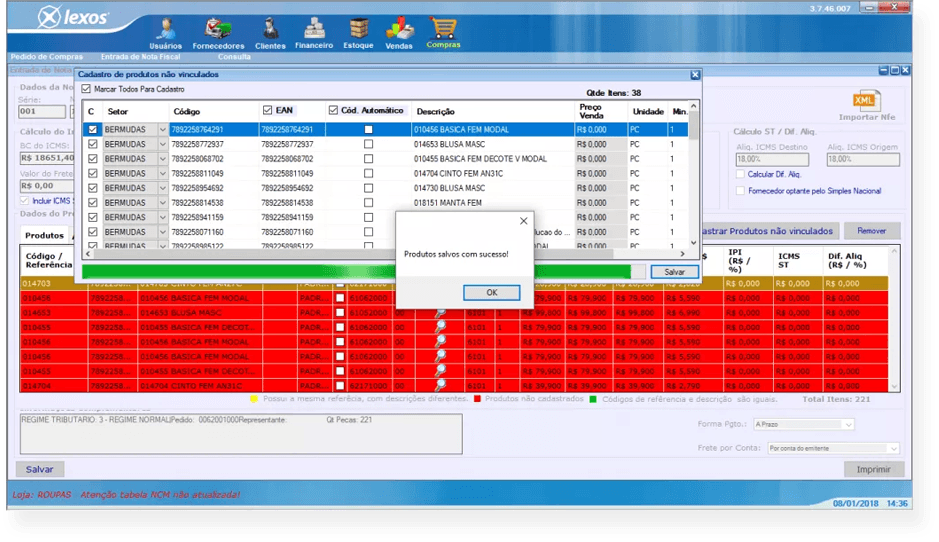Screen dimensions: 939x542
Task: Open Setor dropdown for 014730 BLUSA MASC row
Action: point(162,188)
